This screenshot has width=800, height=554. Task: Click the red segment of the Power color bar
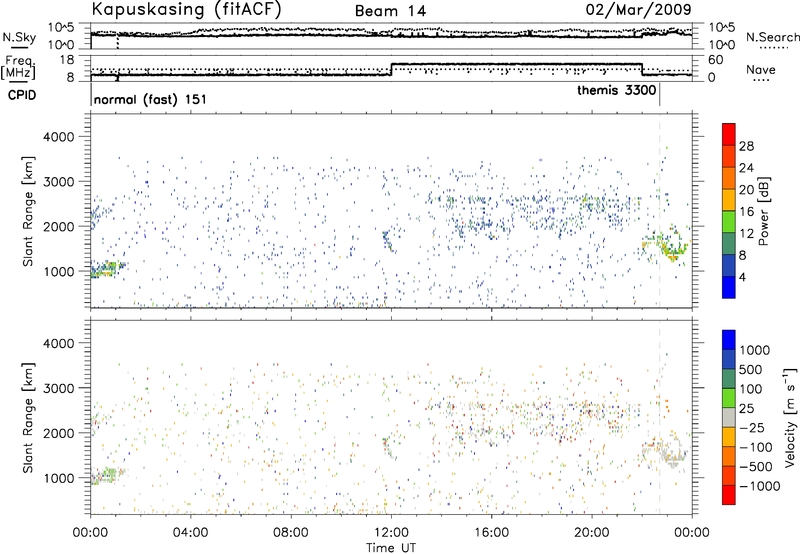(x=729, y=134)
